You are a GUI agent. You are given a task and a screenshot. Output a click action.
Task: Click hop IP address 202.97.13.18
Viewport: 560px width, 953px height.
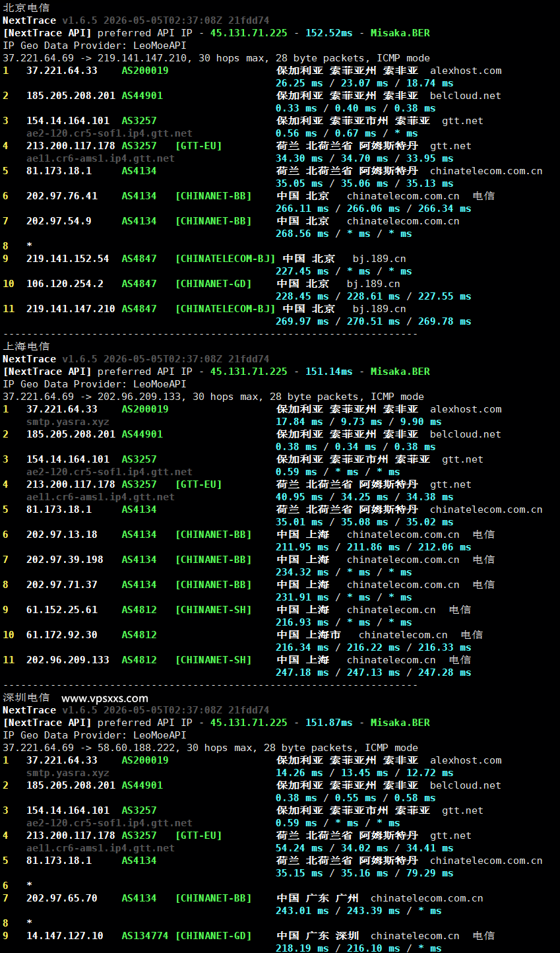(62, 535)
